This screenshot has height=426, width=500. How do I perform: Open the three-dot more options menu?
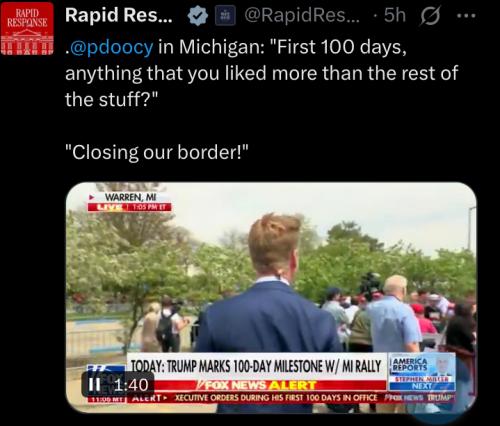[467, 15]
